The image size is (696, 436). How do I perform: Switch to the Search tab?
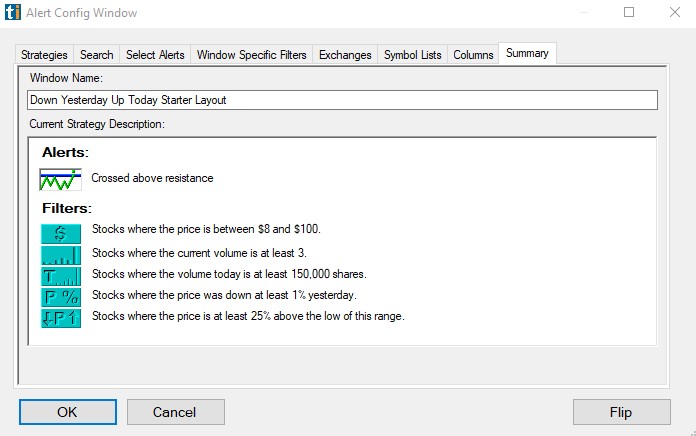point(97,55)
